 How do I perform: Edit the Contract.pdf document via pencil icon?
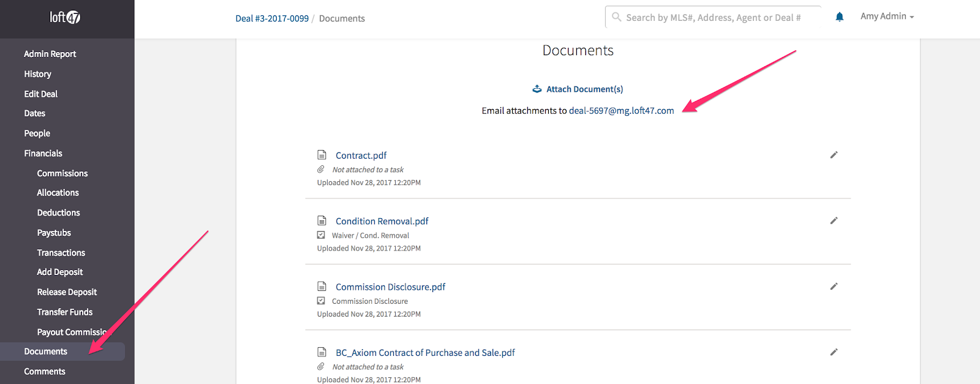pos(834,155)
